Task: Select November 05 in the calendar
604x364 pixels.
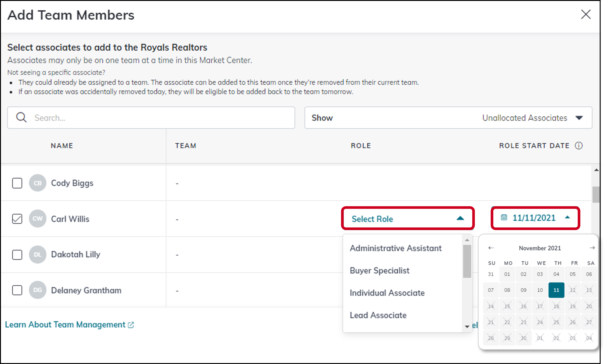Action: (573, 274)
